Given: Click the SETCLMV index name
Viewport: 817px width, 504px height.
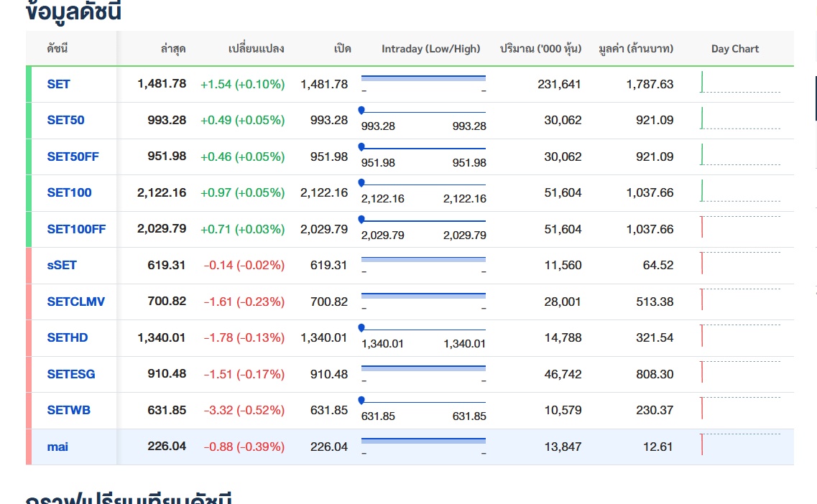Looking at the screenshot, I should pyautogui.click(x=75, y=302).
